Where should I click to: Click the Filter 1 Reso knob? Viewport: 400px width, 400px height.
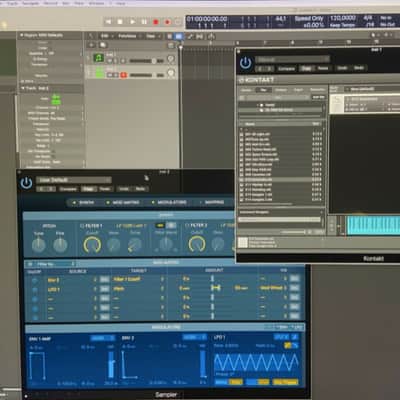click(114, 245)
